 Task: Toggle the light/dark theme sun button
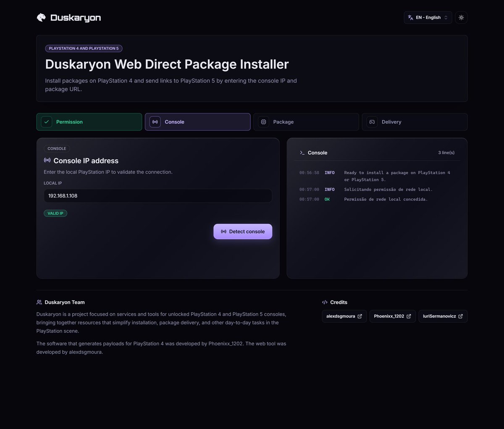[461, 17]
